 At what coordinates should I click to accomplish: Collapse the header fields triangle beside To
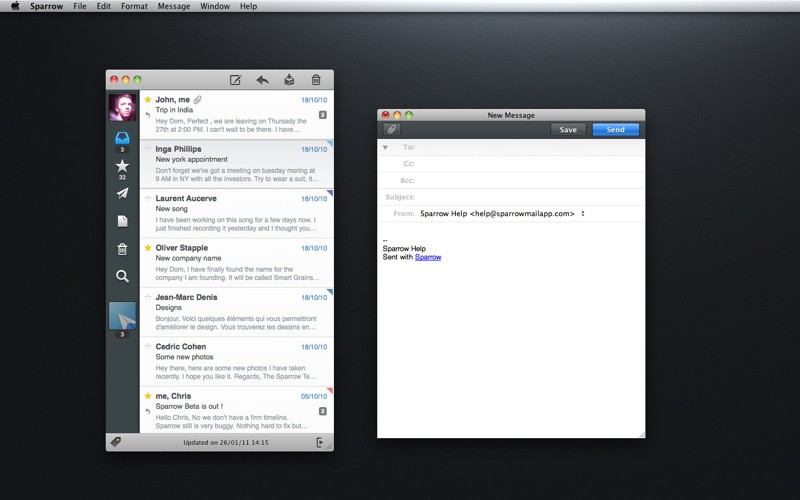[385, 147]
